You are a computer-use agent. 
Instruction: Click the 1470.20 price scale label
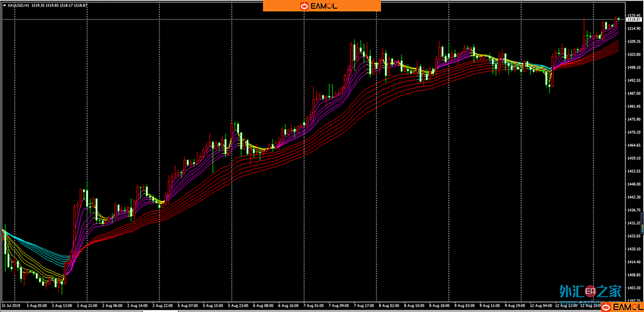[634, 132]
